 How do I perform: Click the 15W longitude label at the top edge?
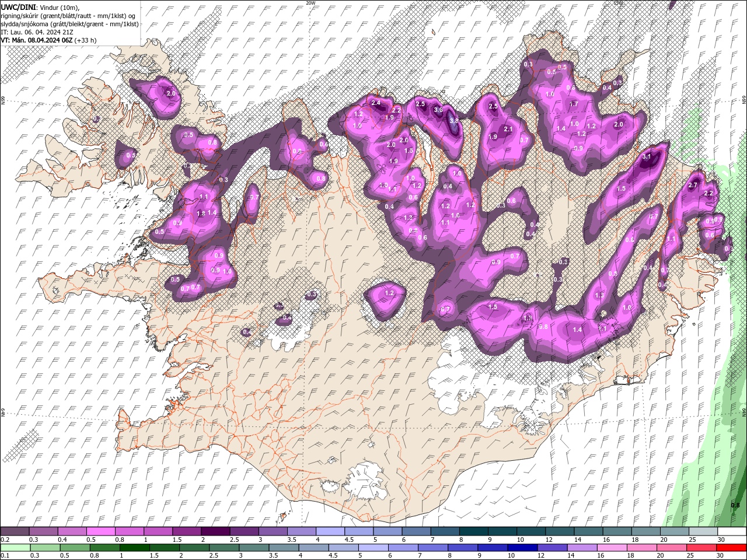pyautogui.click(x=618, y=3)
